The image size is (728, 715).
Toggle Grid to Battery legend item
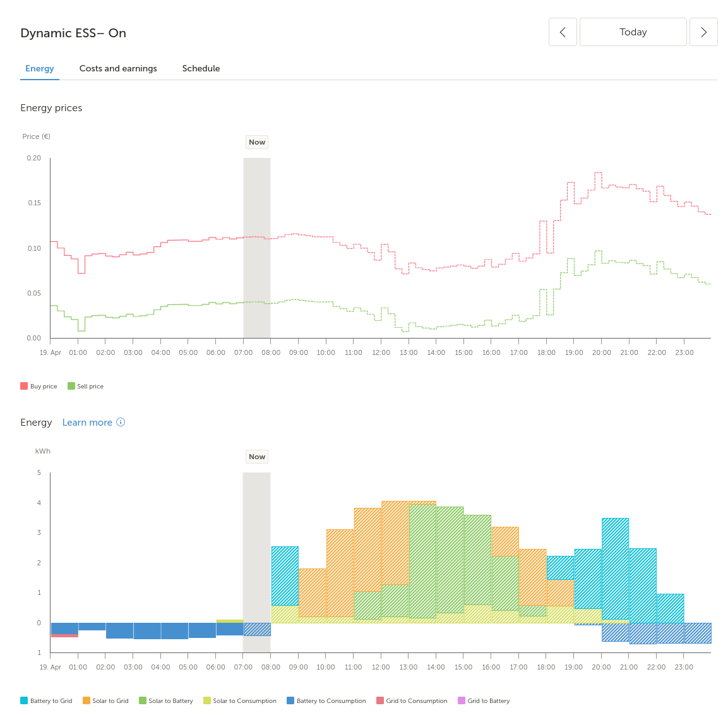(x=484, y=701)
